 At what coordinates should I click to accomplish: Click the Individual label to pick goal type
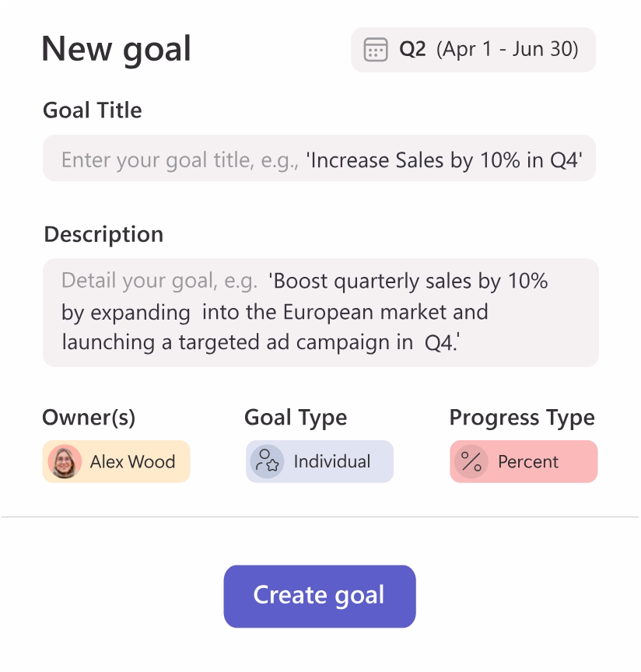pyautogui.click(x=331, y=461)
